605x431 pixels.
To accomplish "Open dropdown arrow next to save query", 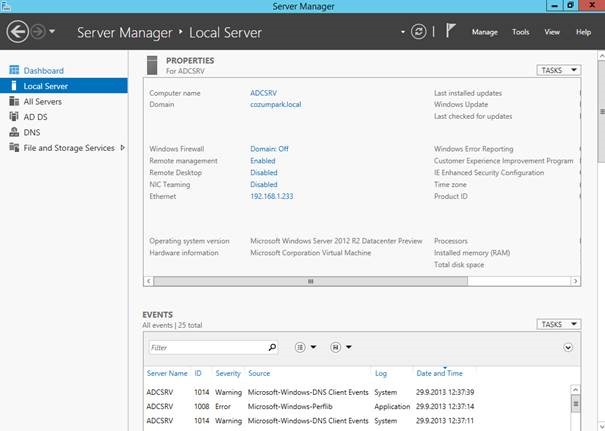I will [x=349, y=347].
